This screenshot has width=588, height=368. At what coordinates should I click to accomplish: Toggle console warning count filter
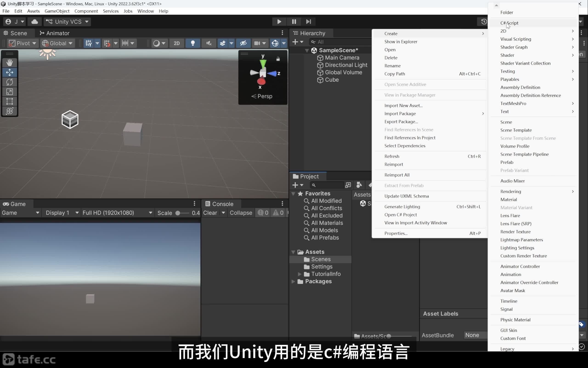[278, 213]
